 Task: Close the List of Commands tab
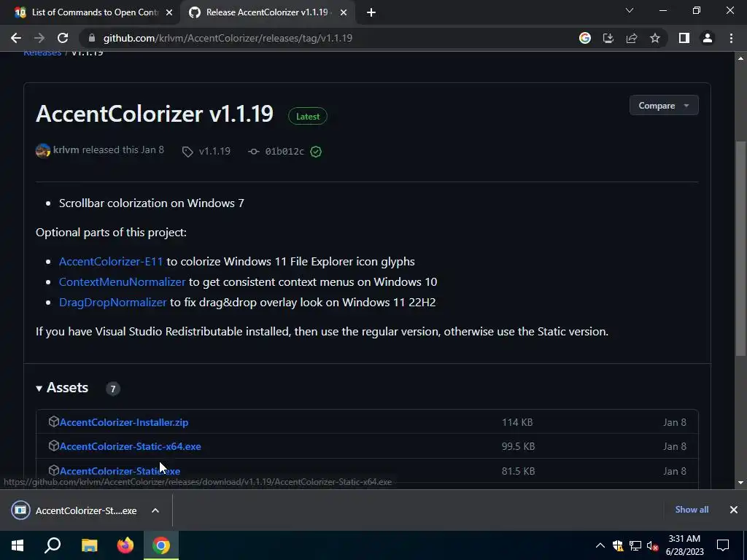pos(169,13)
